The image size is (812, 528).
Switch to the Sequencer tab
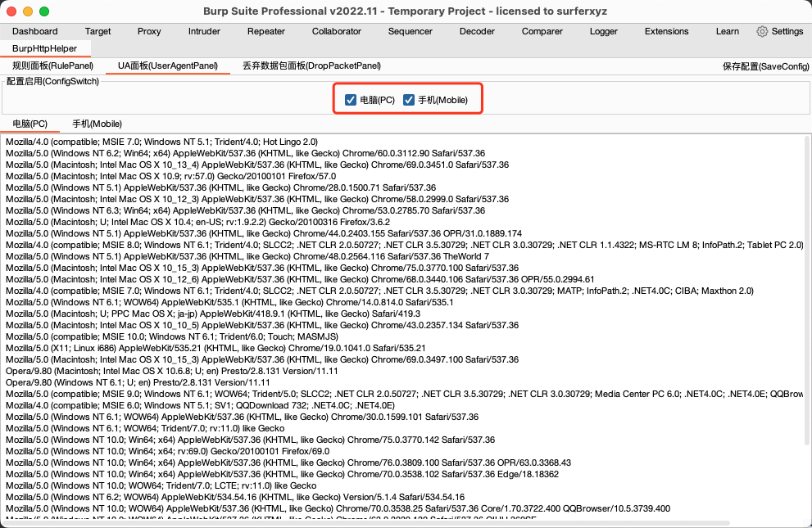(411, 32)
